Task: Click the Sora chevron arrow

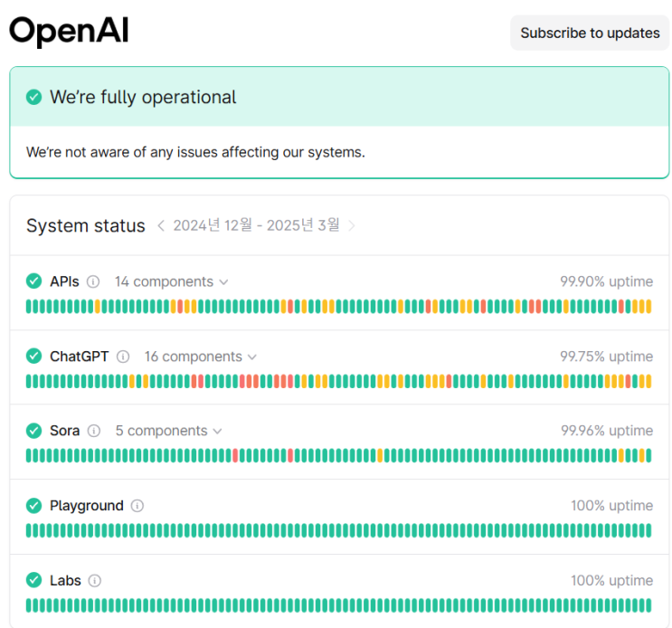Action: click(218, 432)
